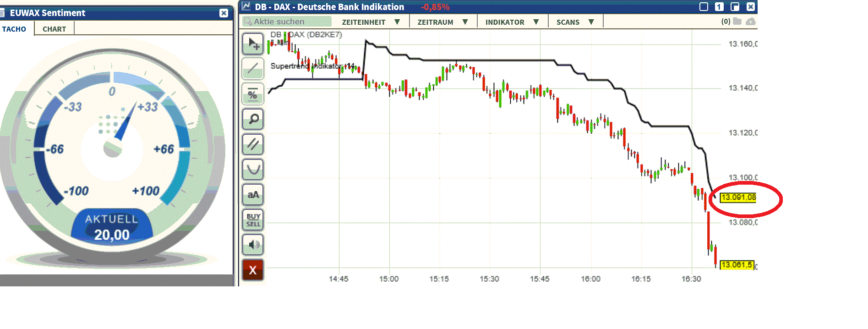Switch to the TACHO tab
Viewport: 868px width, 329px height.
pos(14,29)
